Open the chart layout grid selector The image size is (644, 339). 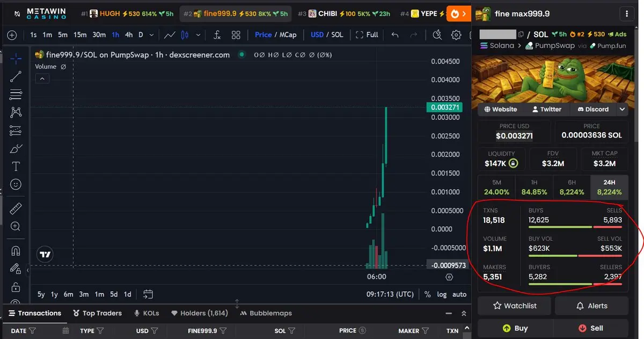click(x=236, y=35)
